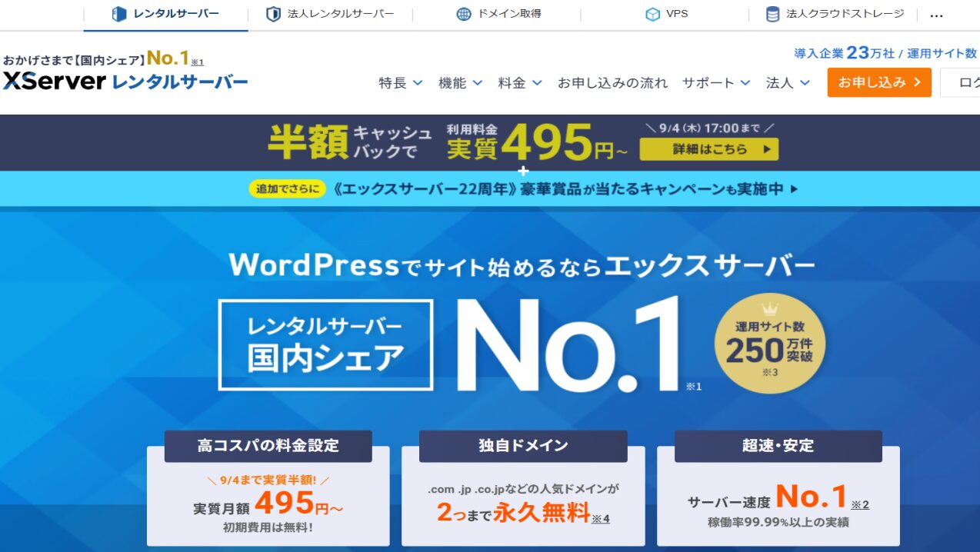Click the orange お申し込み button
The width and height of the screenshot is (980, 552).
pos(879,82)
